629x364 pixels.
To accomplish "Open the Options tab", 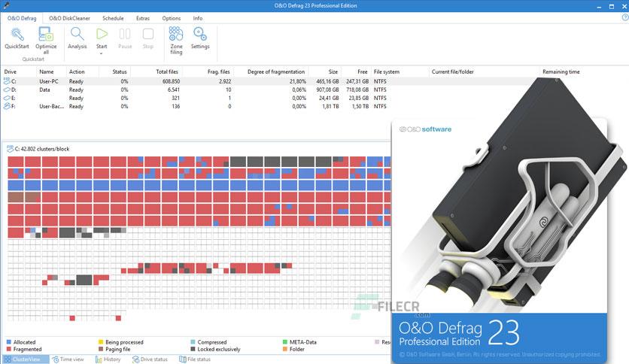I will (x=172, y=18).
